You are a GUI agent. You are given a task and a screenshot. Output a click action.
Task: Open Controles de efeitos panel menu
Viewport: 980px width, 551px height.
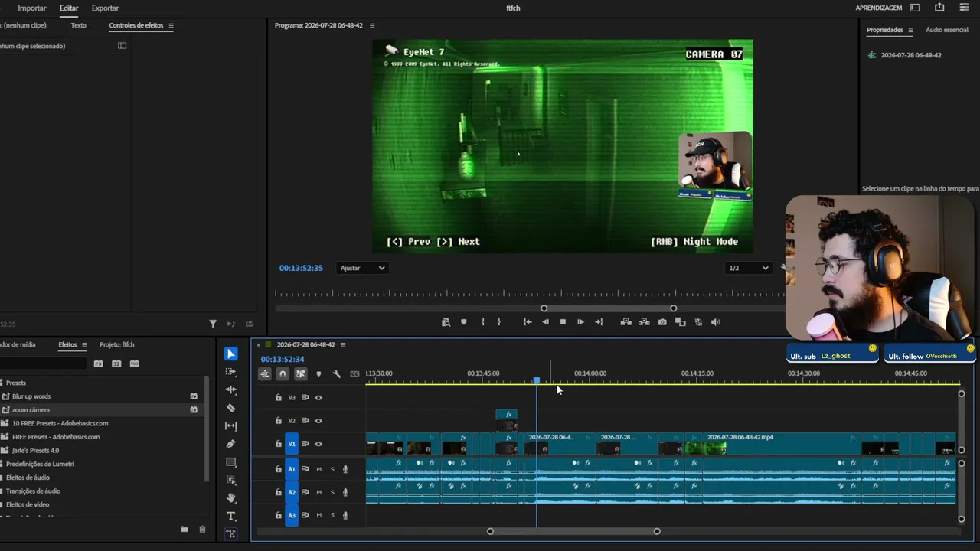(x=171, y=25)
